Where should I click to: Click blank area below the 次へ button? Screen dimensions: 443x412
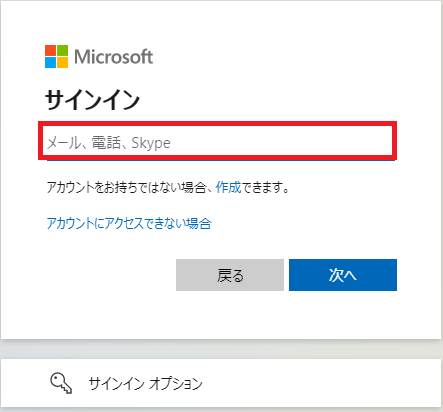click(343, 315)
